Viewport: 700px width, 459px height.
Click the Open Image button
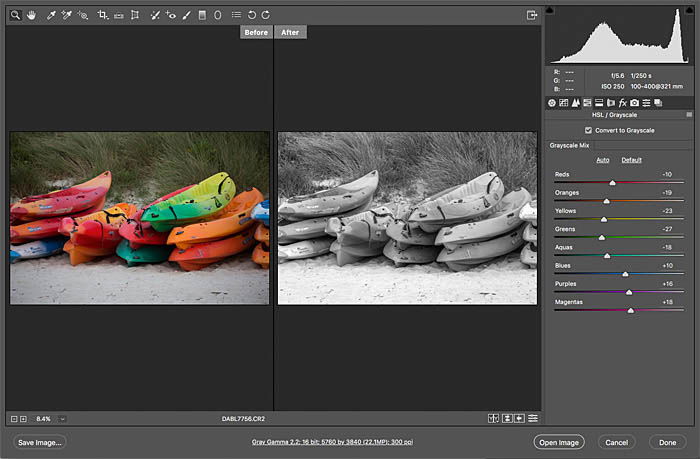(x=559, y=442)
